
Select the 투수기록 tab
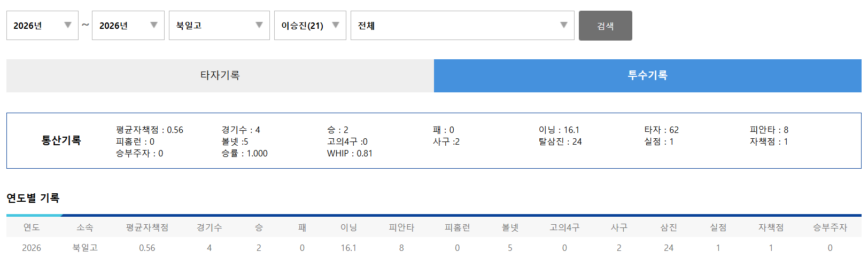(648, 76)
